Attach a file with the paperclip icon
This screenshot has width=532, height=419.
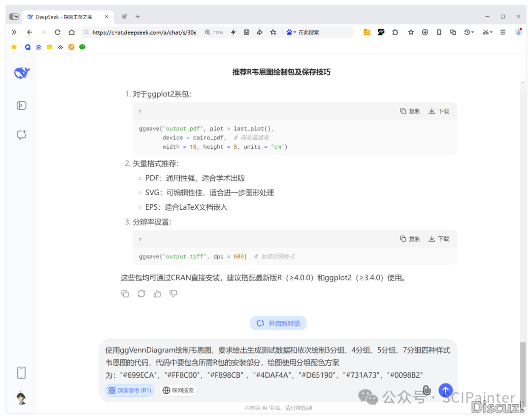point(427,390)
